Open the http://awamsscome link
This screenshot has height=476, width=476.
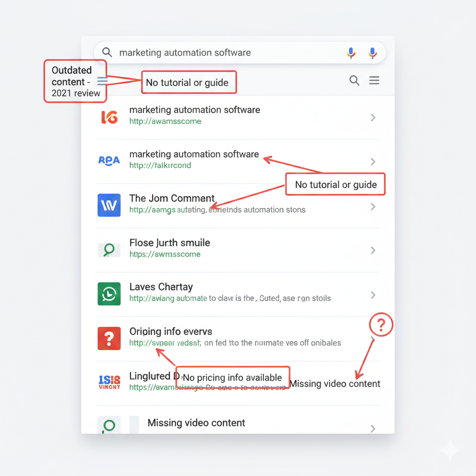point(165,121)
